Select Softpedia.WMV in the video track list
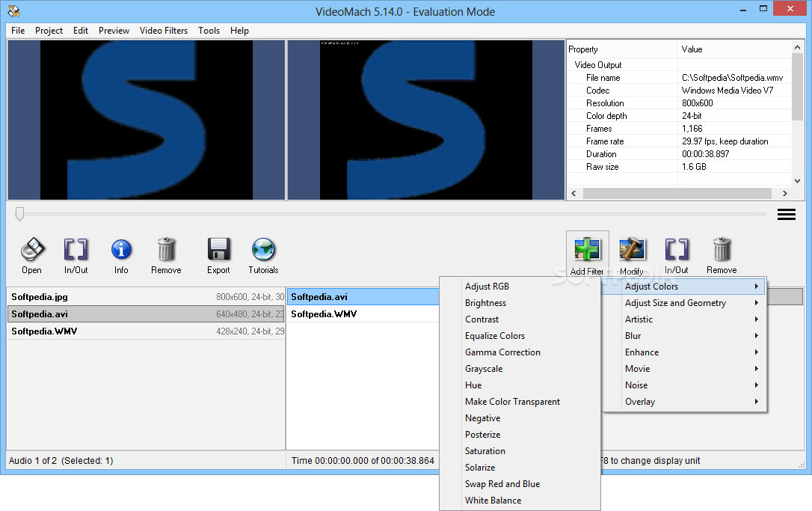This screenshot has height=511, width=812. (x=363, y=314)
